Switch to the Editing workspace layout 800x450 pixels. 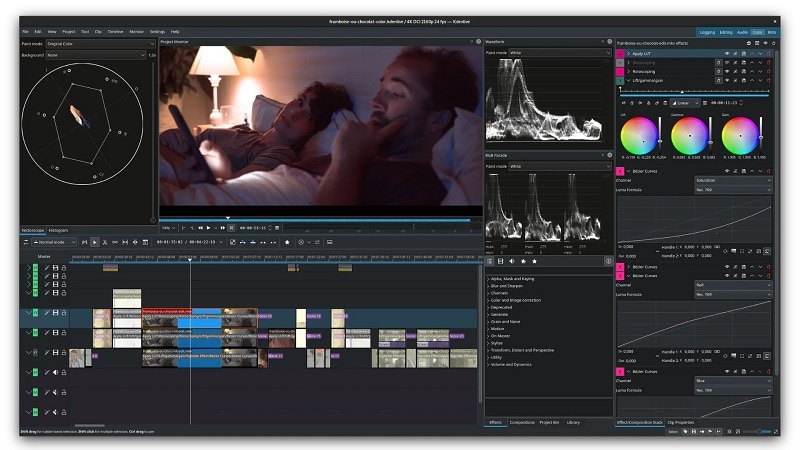[726, 32]
